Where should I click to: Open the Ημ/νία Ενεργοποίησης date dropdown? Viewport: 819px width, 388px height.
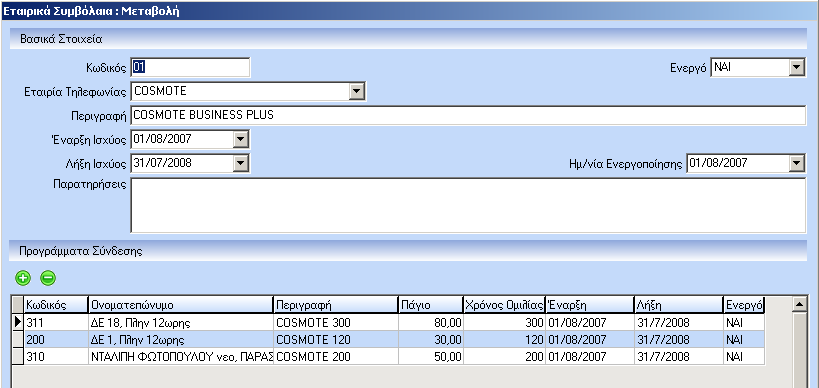[x=796, y=163]
